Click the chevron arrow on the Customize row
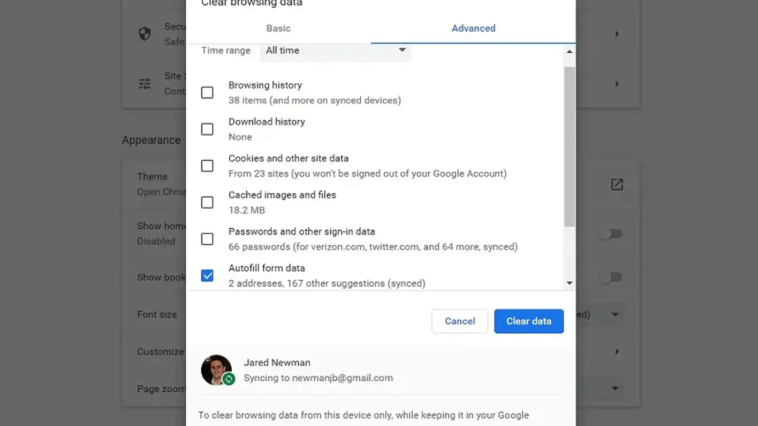This screenshot has width=758, height=426. click(x=617, y=352)
